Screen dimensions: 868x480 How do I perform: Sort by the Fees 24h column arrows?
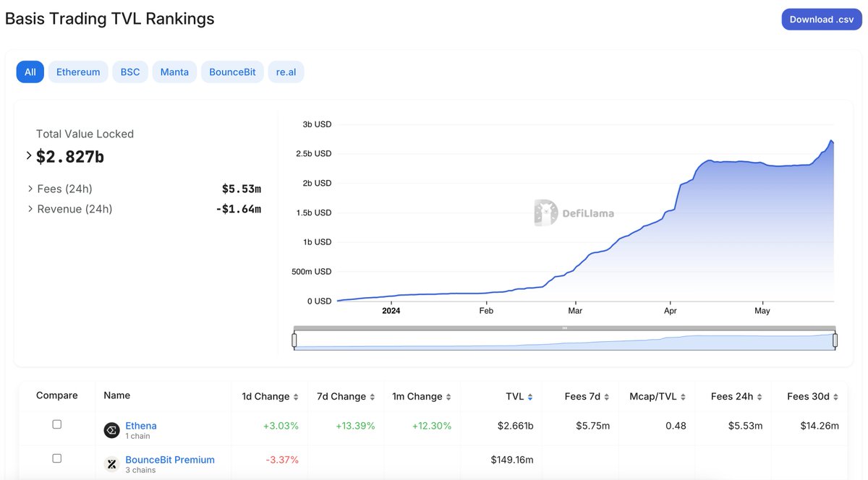[759, 397]
